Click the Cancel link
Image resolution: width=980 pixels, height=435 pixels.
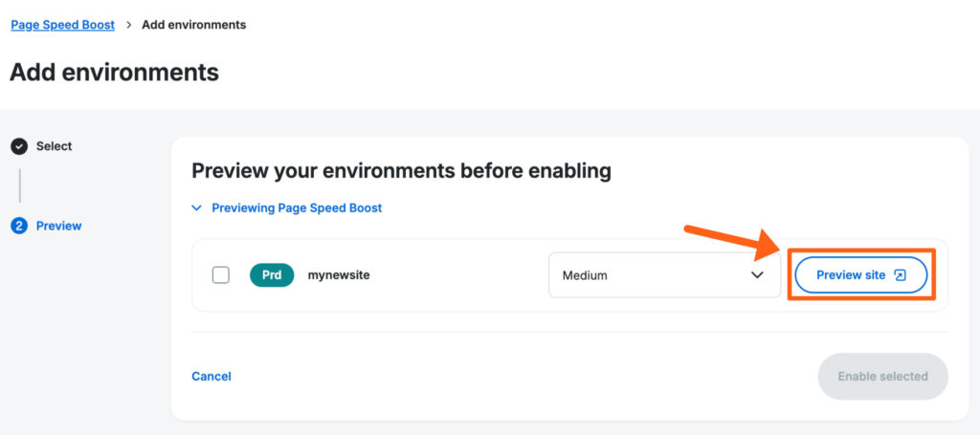click(x=212, y=377)
